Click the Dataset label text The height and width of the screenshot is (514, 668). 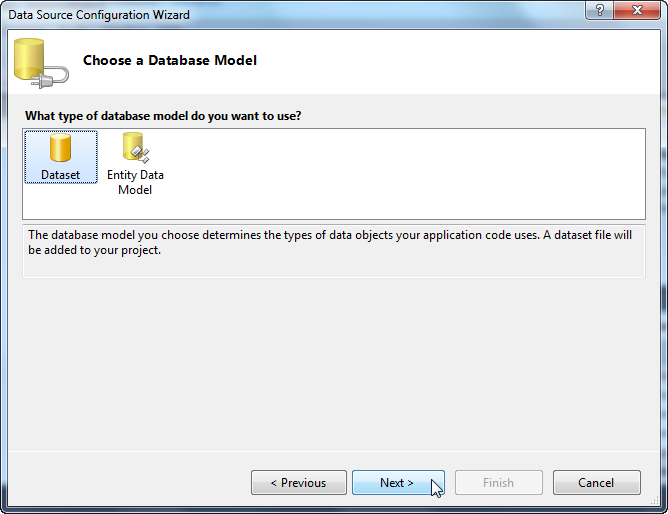[60, 175]
